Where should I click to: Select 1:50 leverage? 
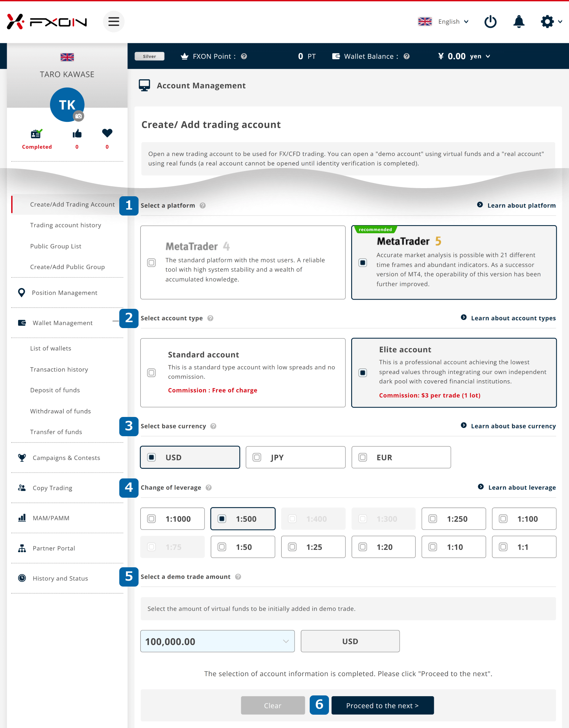(243, 547)
